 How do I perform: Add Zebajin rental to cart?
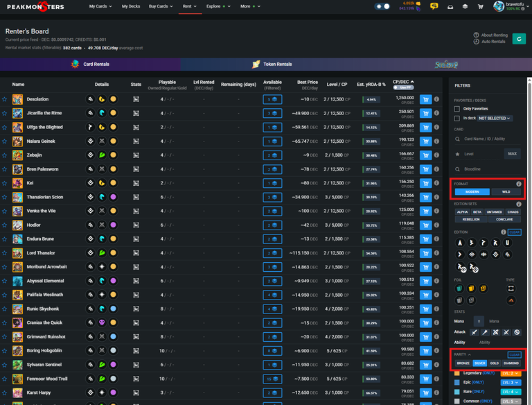(x=425, y=155)
